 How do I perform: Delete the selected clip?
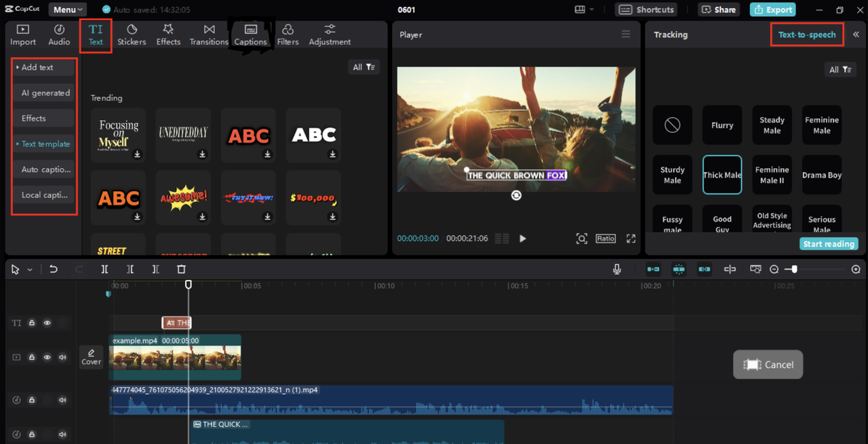click(x=181, y=269)
